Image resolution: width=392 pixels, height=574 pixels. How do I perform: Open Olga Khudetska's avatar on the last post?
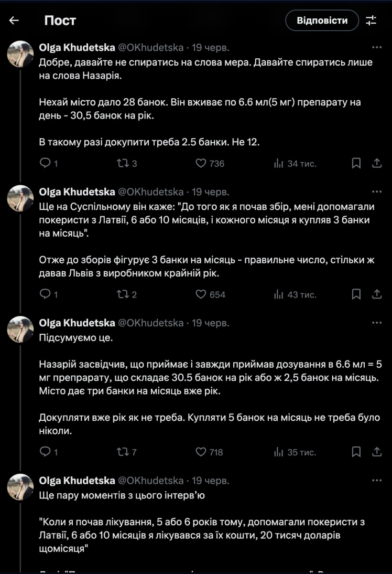click(20, 486)
